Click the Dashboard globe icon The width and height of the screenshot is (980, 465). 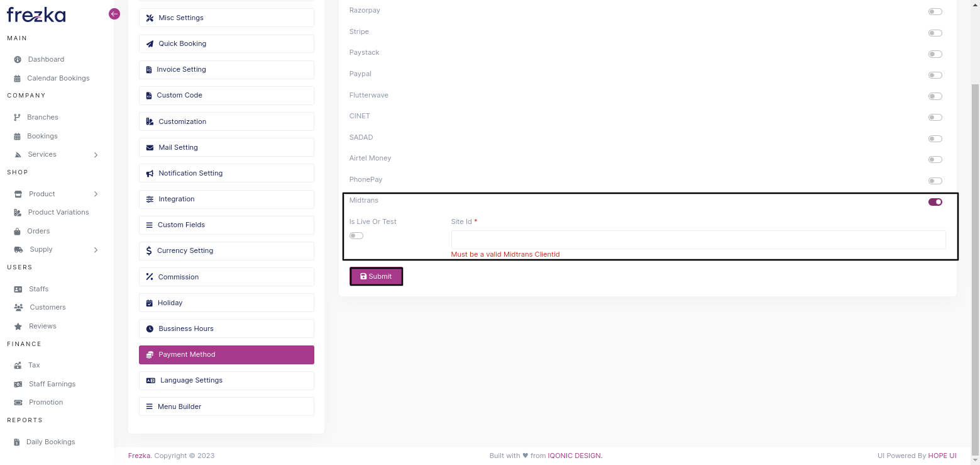pyautogui.click(x=18, y=59)
